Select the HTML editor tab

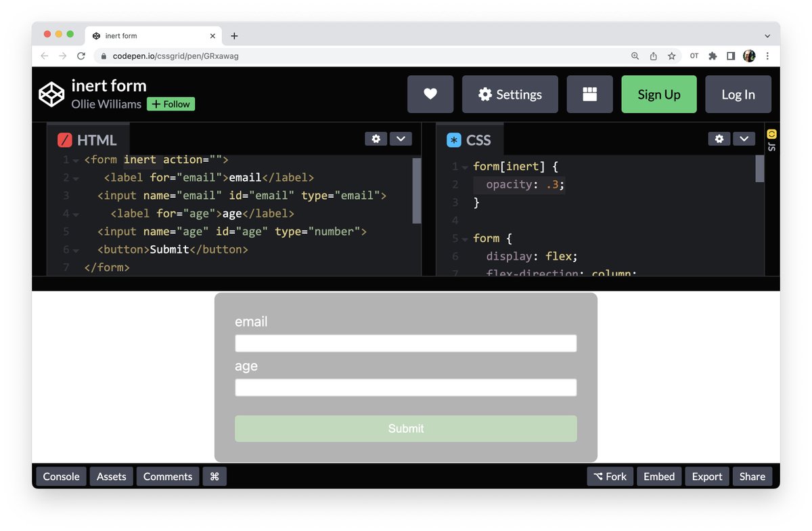[x=88, y=140]
